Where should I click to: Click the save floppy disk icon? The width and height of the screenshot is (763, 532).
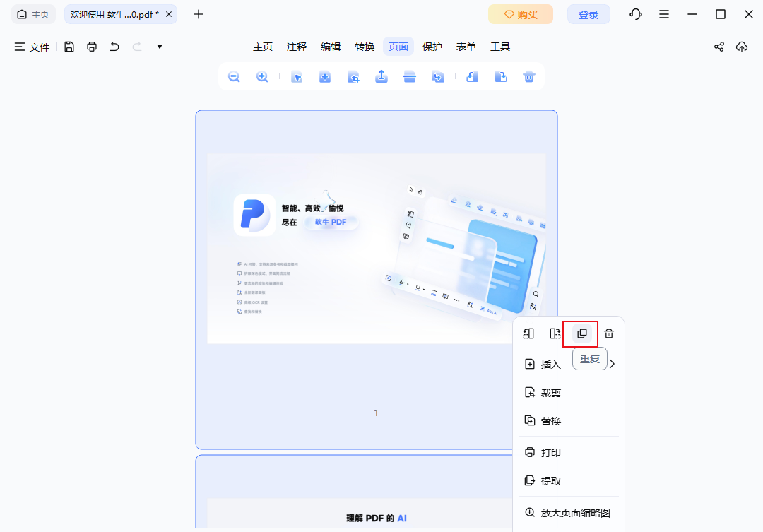69,47
